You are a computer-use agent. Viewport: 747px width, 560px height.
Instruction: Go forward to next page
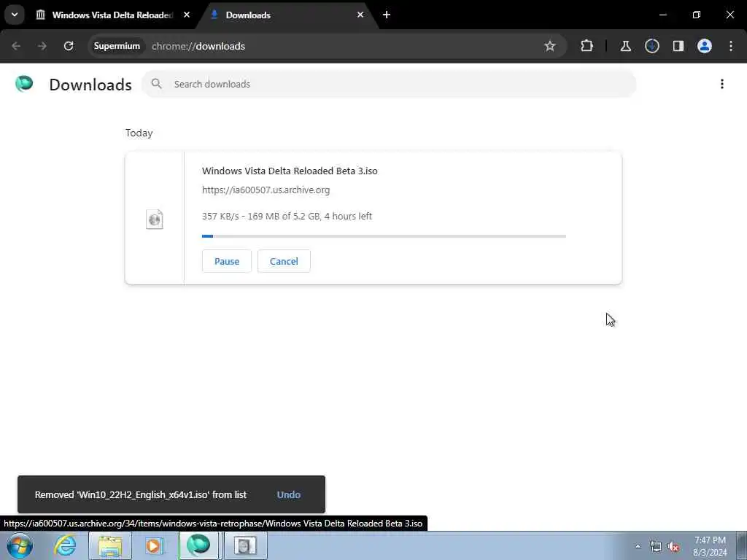42,46
